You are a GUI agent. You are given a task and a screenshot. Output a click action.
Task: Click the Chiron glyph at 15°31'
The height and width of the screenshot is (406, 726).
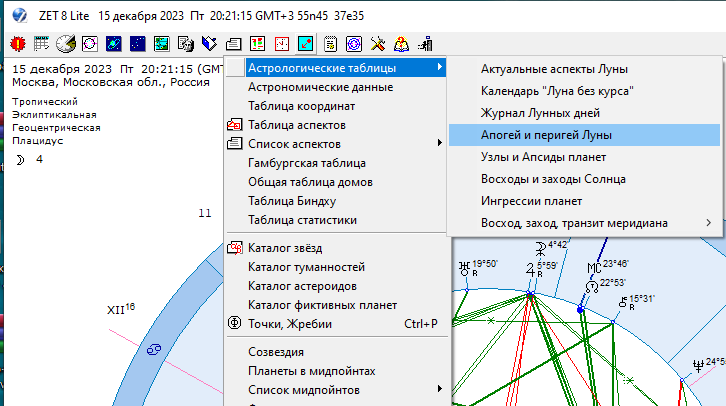click(x=623, y=303)
